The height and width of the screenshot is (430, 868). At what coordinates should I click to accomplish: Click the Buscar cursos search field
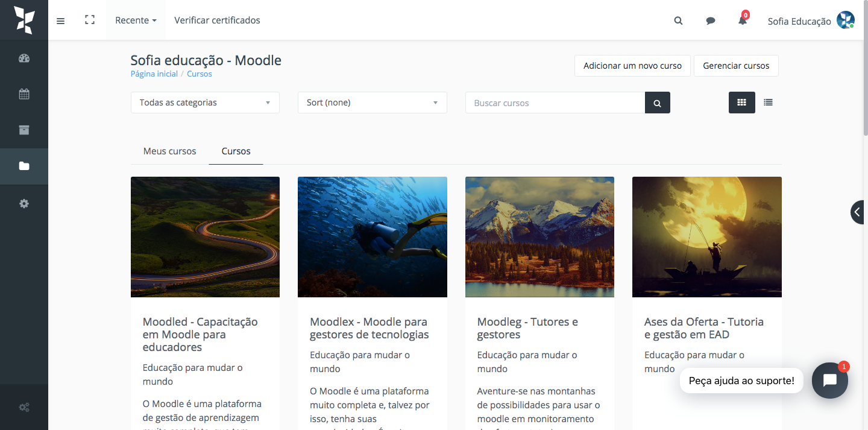(x=555, y=103)
